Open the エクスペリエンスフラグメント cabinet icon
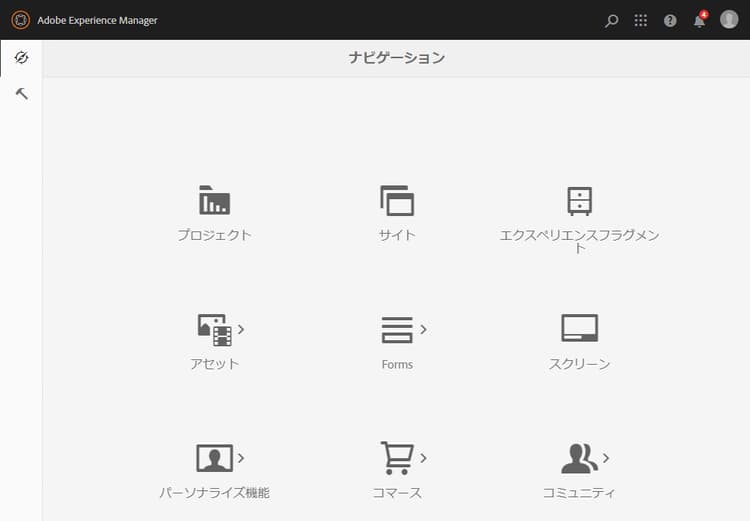Screen dimensions: 750x521 [x=579, y=200]
